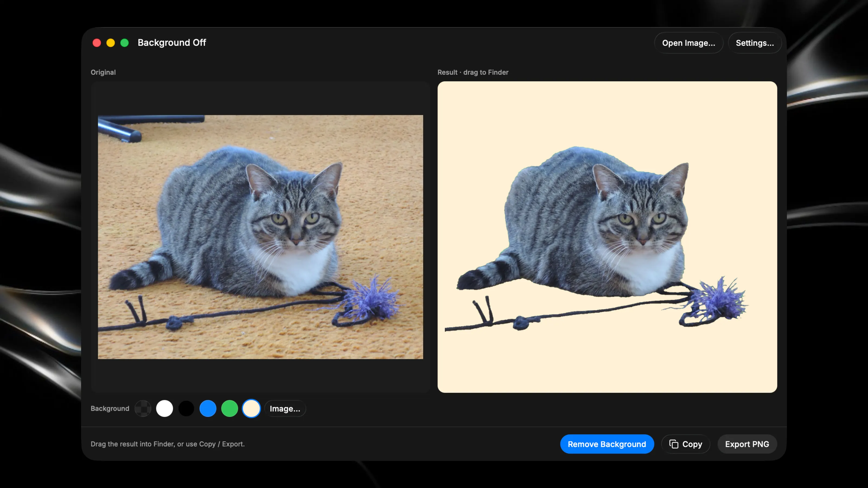Click the Open Image... button
The image size is (868, 488).
688,43
